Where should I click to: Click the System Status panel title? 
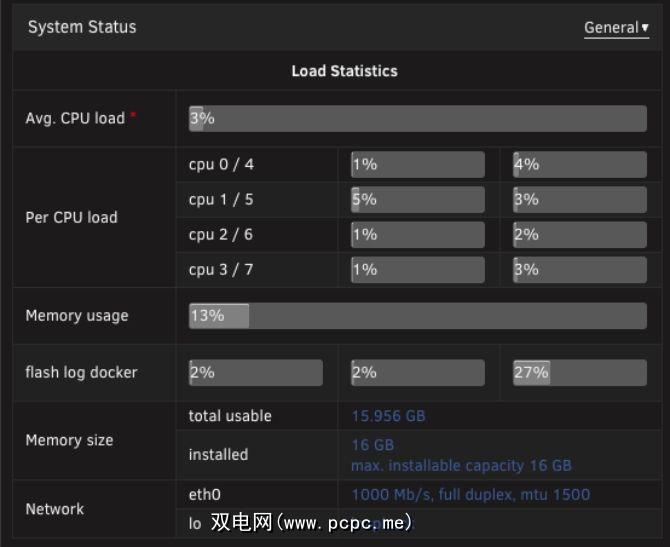(82, 27)
